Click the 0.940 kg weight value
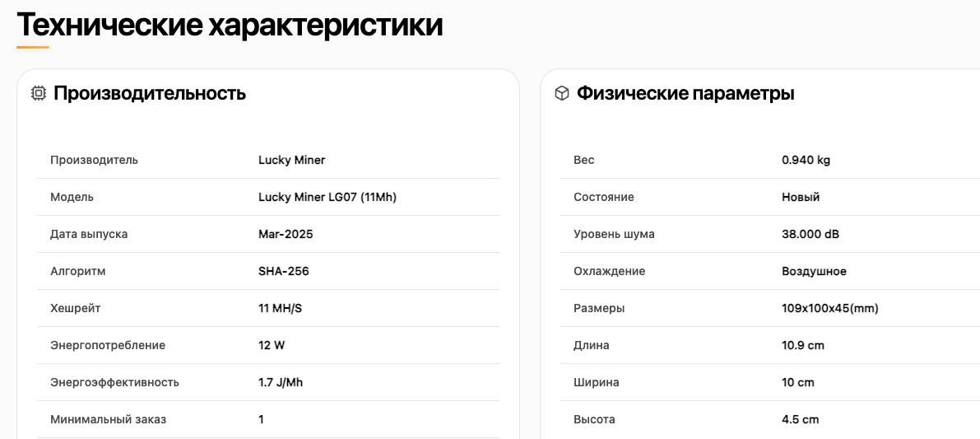The height and width of the screenshot is (439, 980). [806, 160]
